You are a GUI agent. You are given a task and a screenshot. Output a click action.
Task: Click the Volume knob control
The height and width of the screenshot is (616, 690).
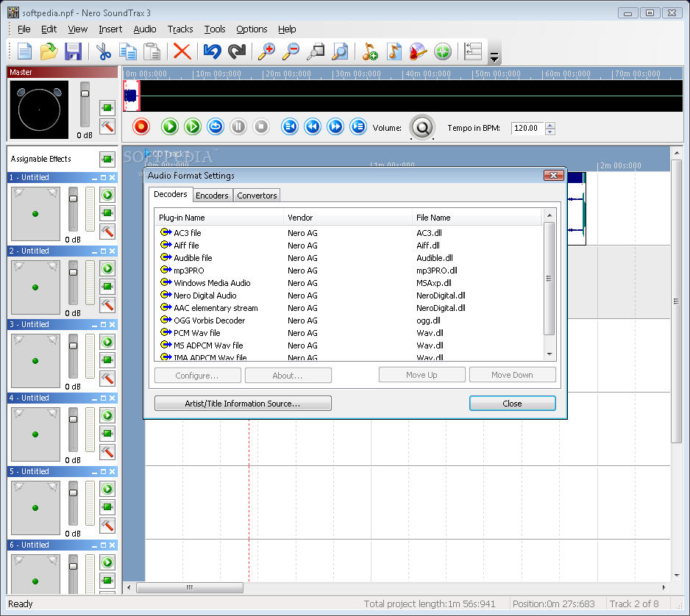(x=422, y=127)
